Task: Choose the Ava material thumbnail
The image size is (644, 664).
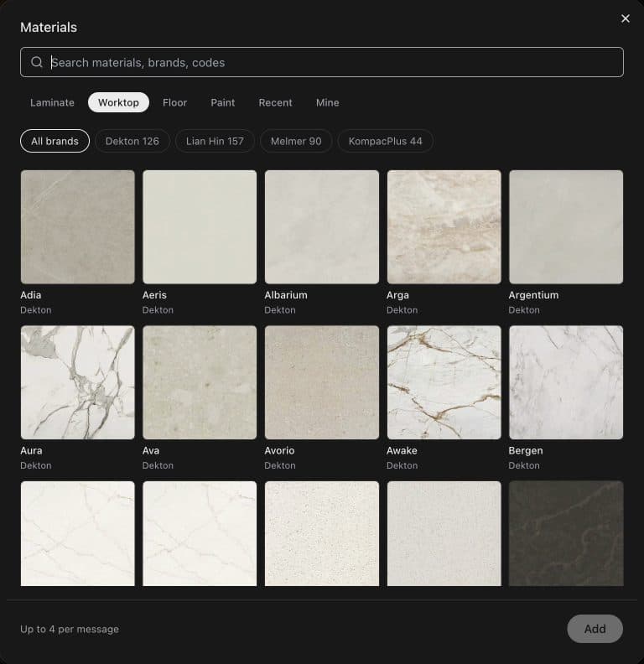Action: point(200,382)
